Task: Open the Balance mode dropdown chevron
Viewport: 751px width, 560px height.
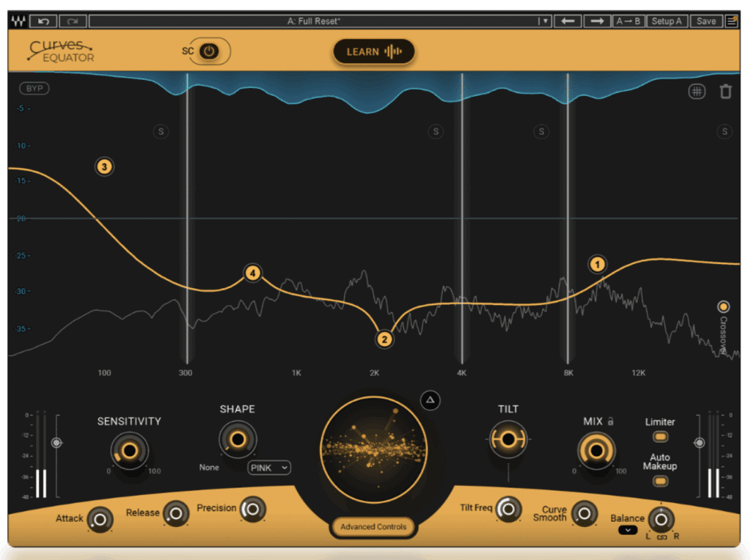Action: pos(628,530)
